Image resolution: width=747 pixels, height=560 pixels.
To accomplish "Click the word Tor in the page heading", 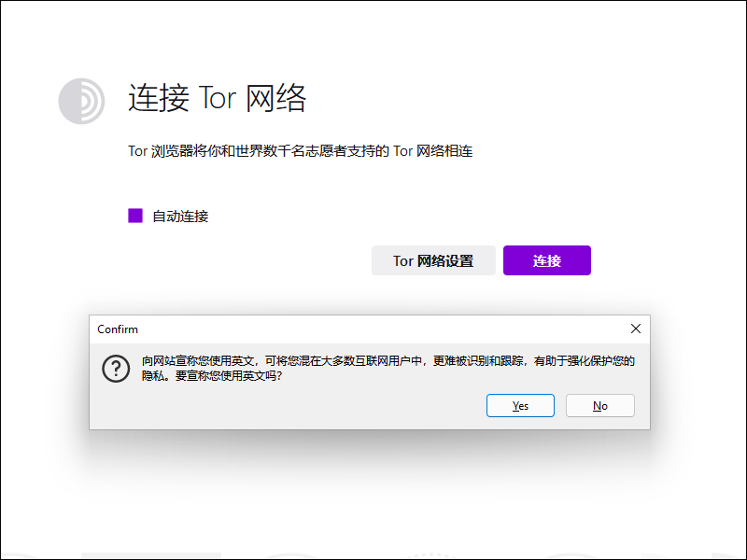I will (218, 98).
